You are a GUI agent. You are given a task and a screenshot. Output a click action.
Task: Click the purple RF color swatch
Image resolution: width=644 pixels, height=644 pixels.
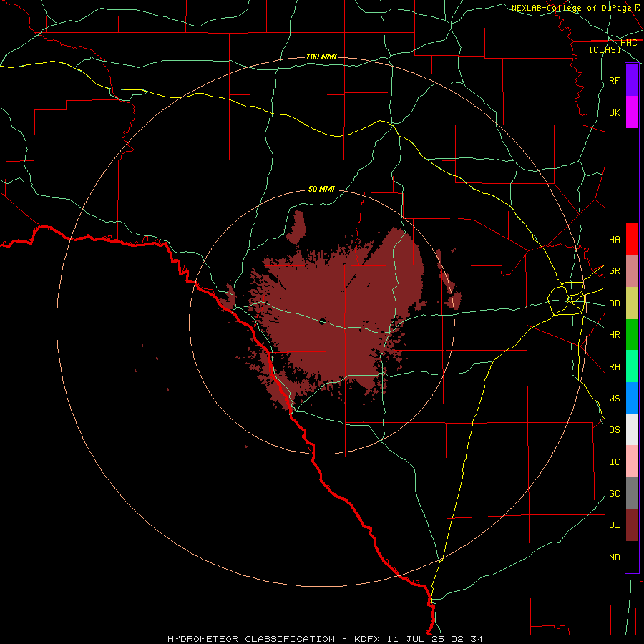(x=632, y=80)
